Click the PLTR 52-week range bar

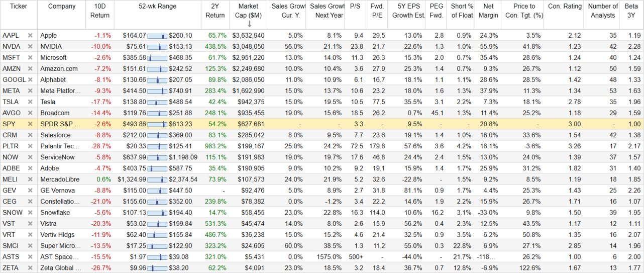click(157, 146)
